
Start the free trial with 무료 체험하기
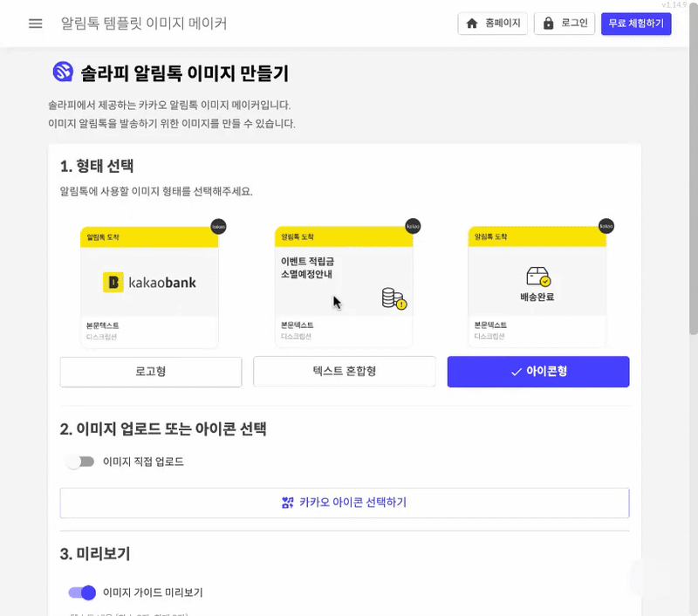(636, 24)
